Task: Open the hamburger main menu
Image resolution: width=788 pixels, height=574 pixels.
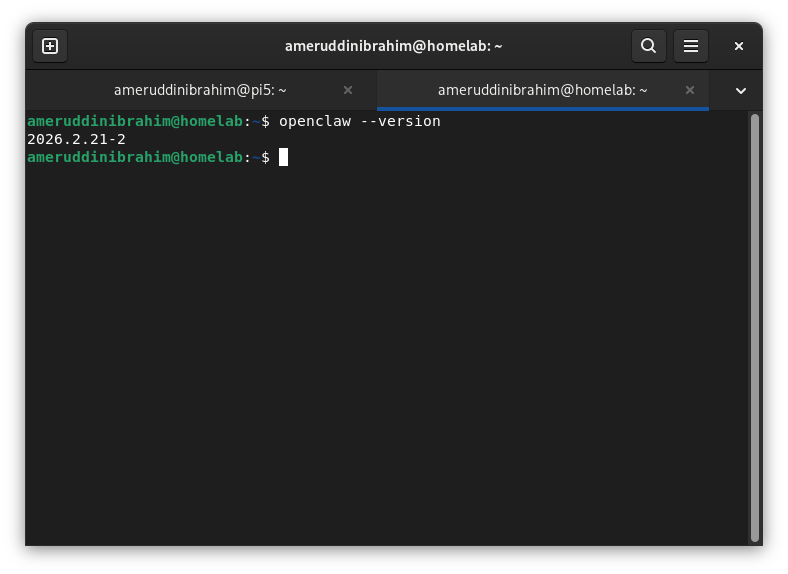Action: pyautogui.click(x=690, y=46)
